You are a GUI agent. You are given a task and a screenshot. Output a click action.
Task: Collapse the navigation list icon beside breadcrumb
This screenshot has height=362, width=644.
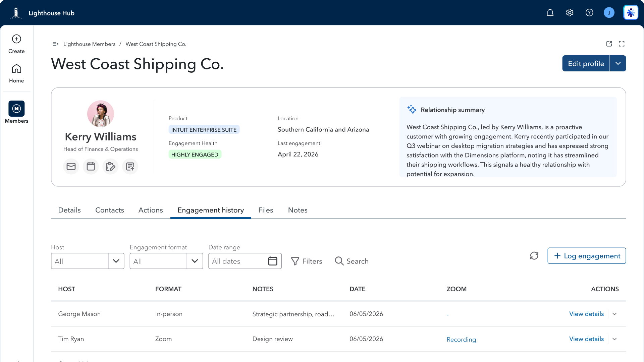56,44
